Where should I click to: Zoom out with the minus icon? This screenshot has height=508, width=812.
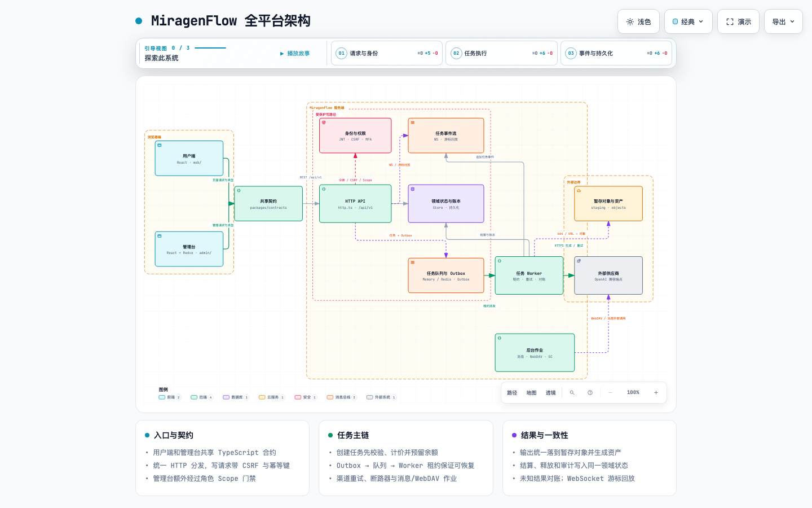(610, 393)
